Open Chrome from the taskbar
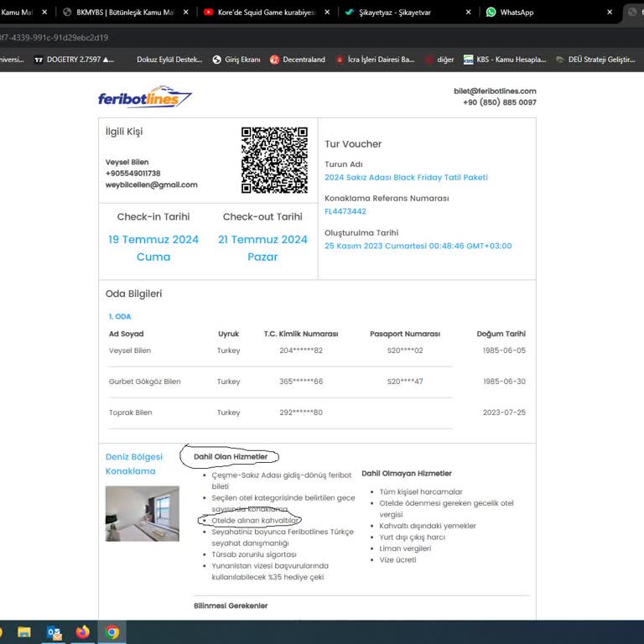 (x=112, y=631)
